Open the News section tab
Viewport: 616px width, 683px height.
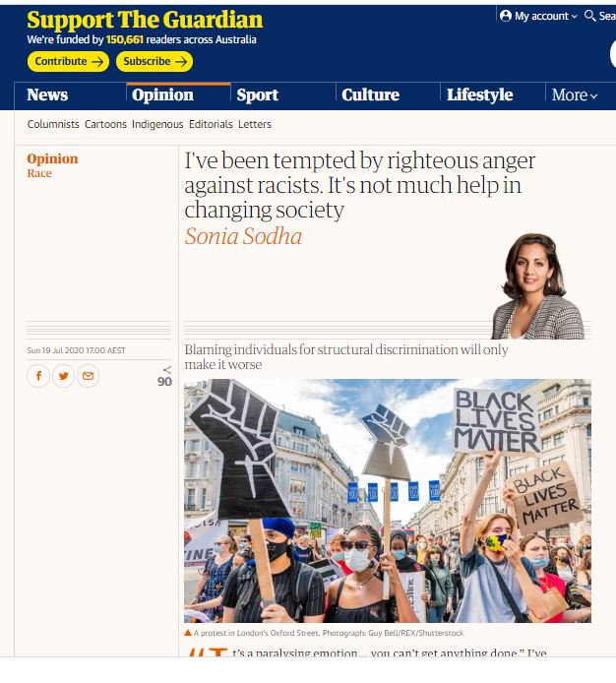tap(47, 94)
